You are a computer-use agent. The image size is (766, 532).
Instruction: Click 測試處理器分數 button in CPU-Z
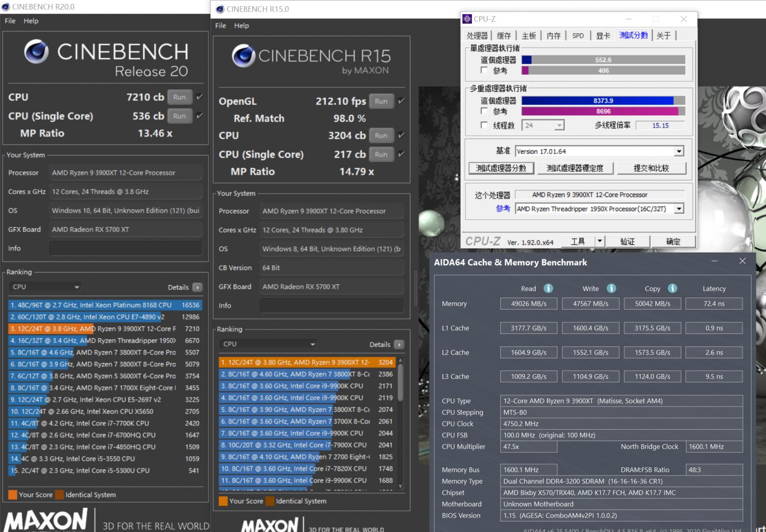501,168
